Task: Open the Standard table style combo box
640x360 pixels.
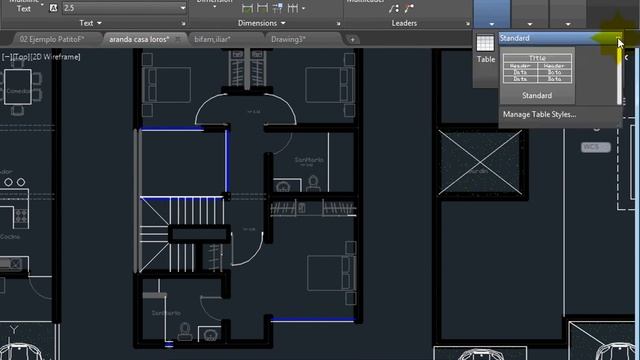Action: (560, 38)
